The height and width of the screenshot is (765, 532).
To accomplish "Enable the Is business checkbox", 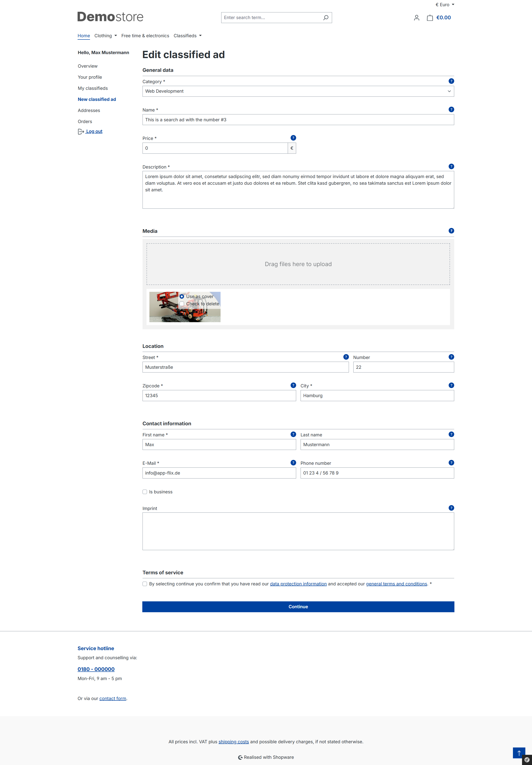I will [x=145, y=492].
